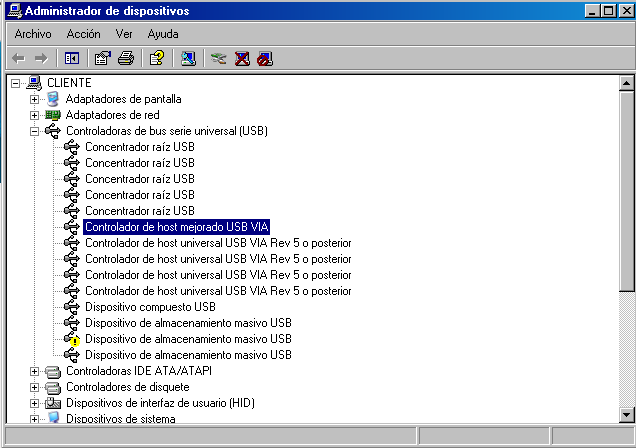Click the yellow warning USB device icon

(72, 339)
